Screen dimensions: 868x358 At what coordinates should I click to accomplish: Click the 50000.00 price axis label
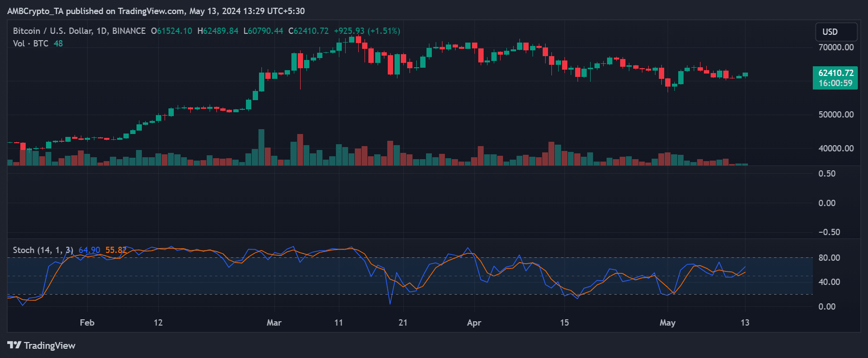[836, 115]
